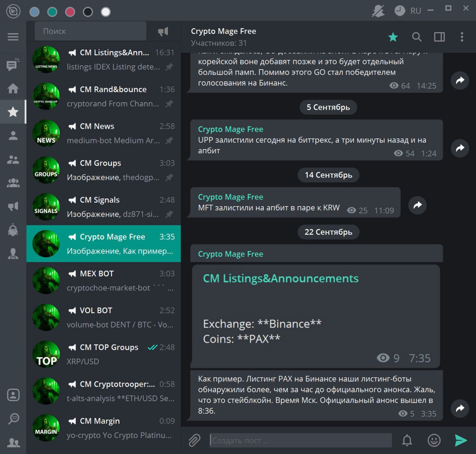This screenshot has width=476, height=454.
Task: Click pin icon on CM Signals row
Action: [x=169, y=214]
